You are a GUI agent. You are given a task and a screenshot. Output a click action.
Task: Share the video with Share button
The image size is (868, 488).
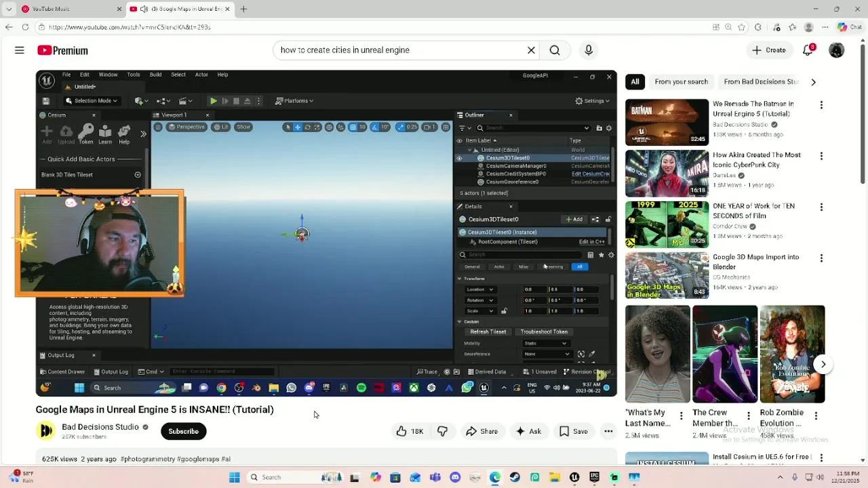tap(481, 431)
